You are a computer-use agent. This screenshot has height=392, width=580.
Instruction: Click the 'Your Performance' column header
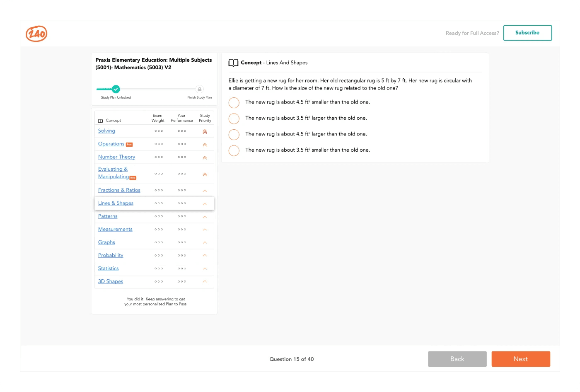point(182,118)
